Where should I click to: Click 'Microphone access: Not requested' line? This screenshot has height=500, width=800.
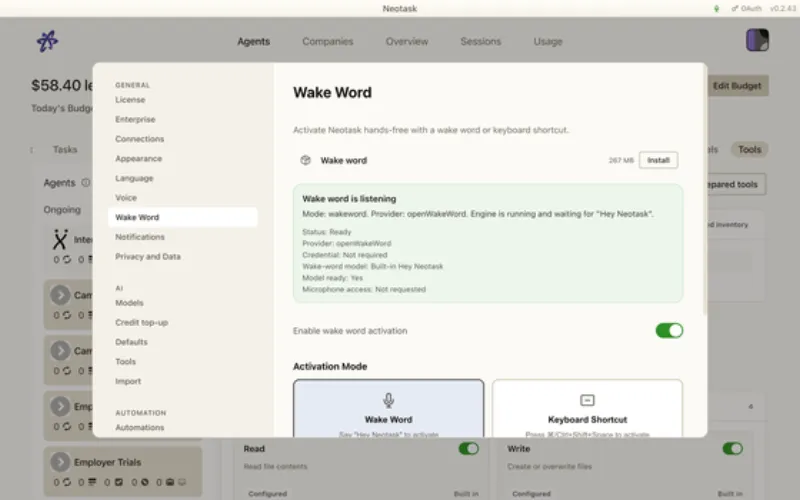(364, 289)
